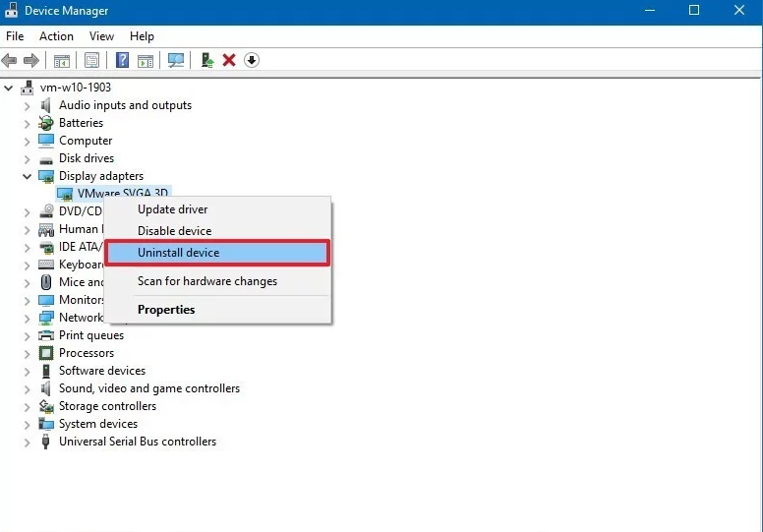Open the View menu
The image size is (763, 532).
(101, 36)
